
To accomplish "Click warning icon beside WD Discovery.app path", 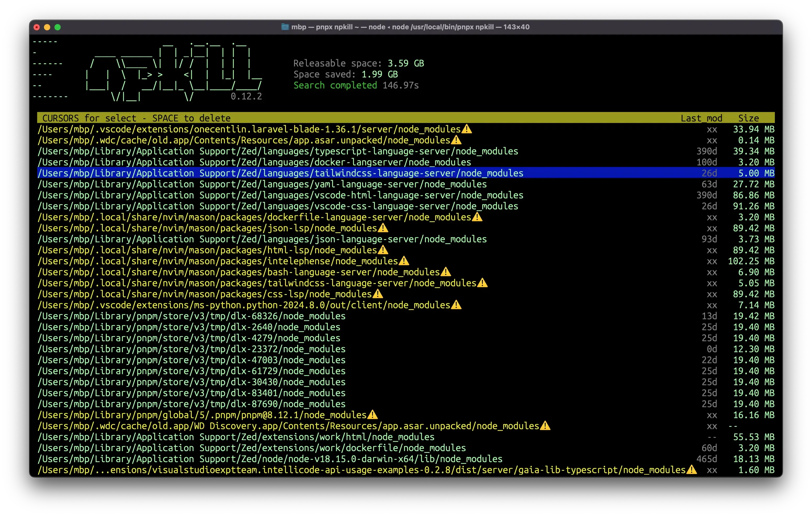I will 545,426.
